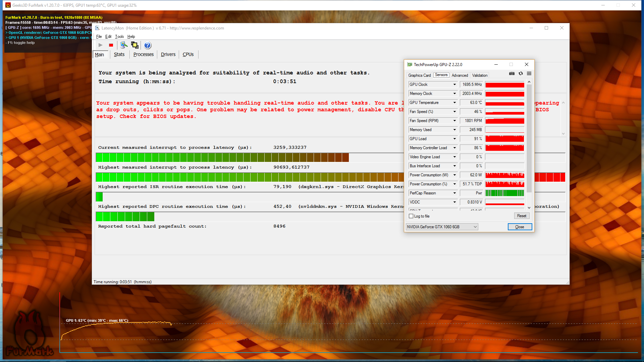The image size is (644, 362).
Task: Enable the Log to file checkbox
Action: click(411, 216)
